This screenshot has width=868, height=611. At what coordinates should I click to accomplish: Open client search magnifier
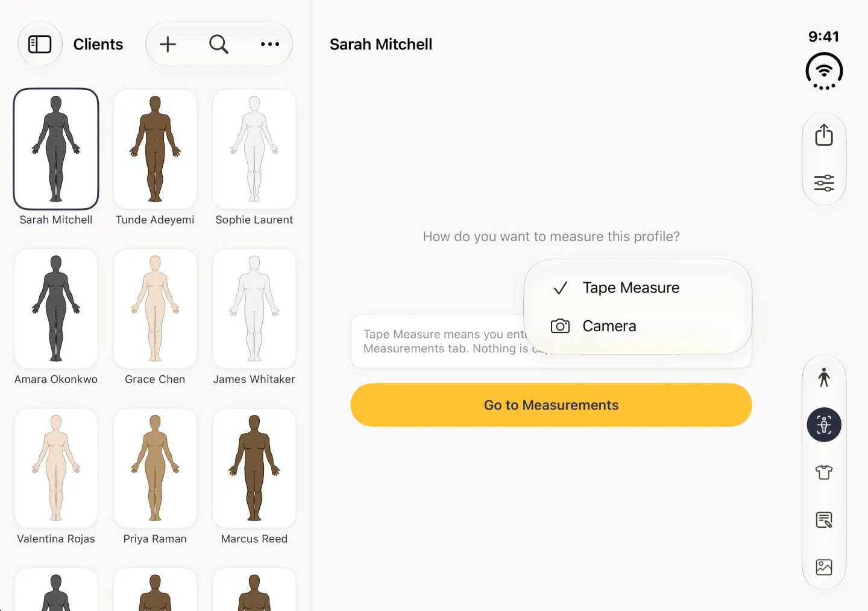[219, 44]
